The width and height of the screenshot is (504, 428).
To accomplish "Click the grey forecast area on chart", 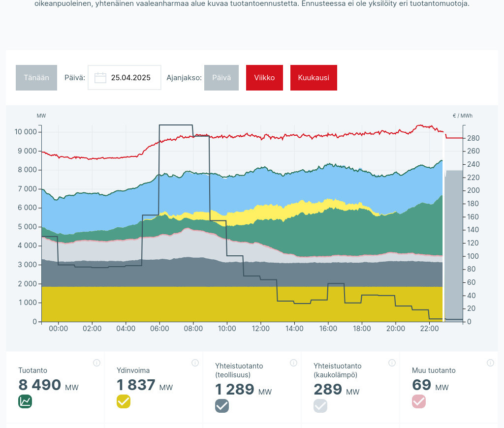I will [x=454, y=246].
